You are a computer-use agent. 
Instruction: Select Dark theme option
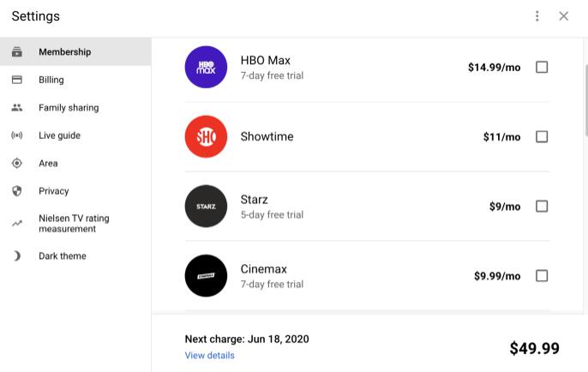coord(75,255)
